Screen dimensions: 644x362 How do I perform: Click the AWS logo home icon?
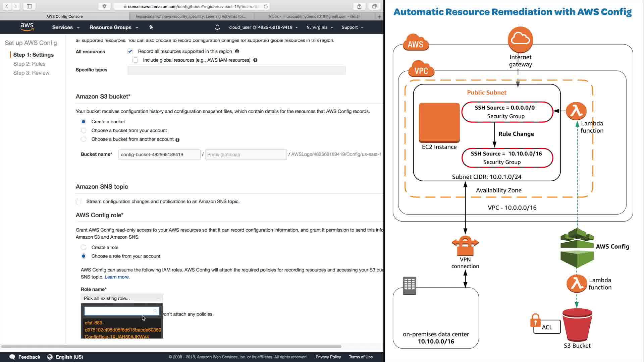click(27, 27)
